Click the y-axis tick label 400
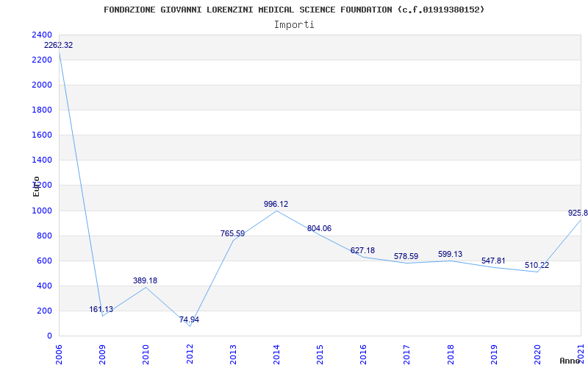 (45, 286)
